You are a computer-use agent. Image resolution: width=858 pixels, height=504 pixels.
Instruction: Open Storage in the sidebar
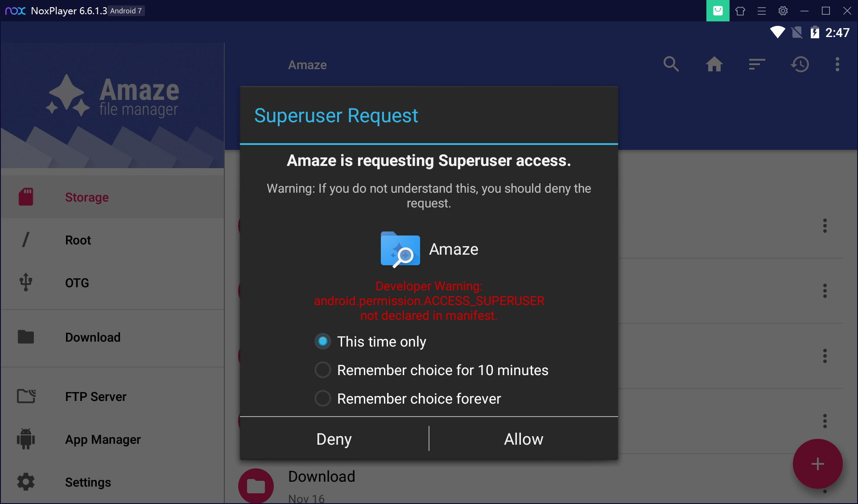pos(112,197)
